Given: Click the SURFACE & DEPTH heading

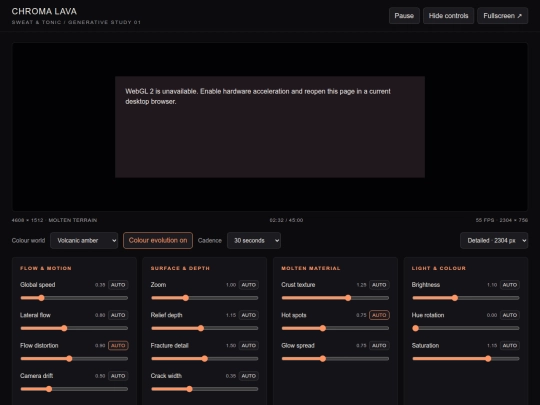Looking at the screenshot, I should pyautogui.click(x=180, y=268).
